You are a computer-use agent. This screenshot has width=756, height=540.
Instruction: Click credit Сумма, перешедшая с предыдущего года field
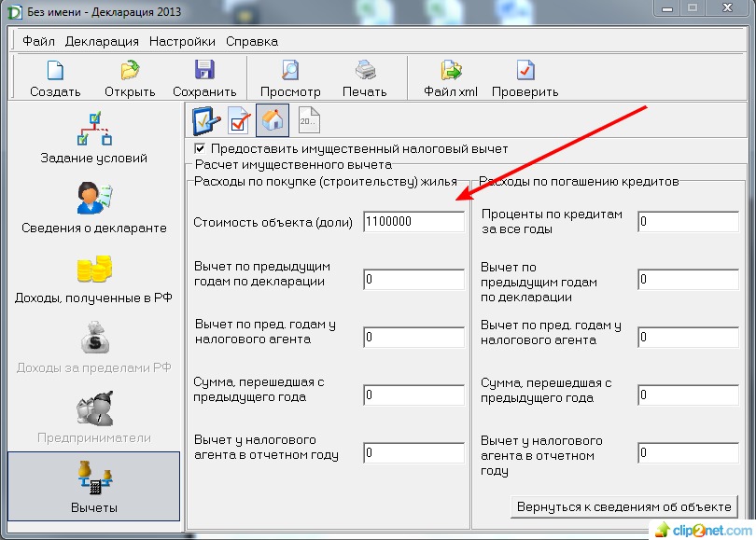(688, 395)
